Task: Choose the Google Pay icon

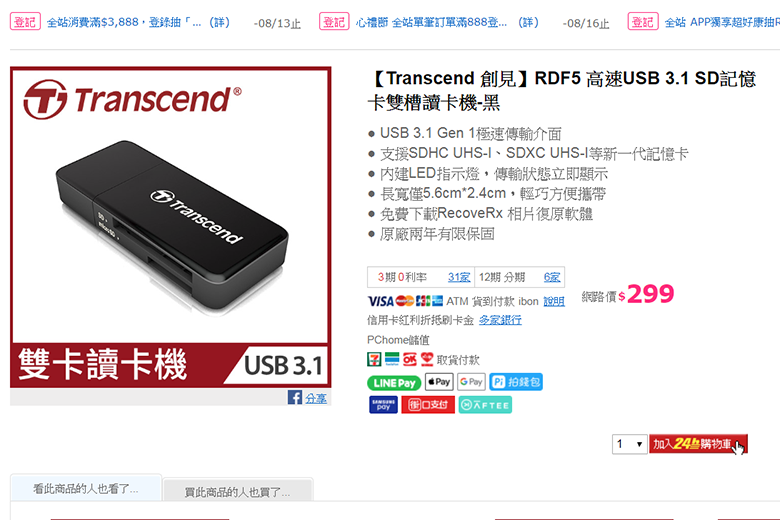Action: pos(471,382)
